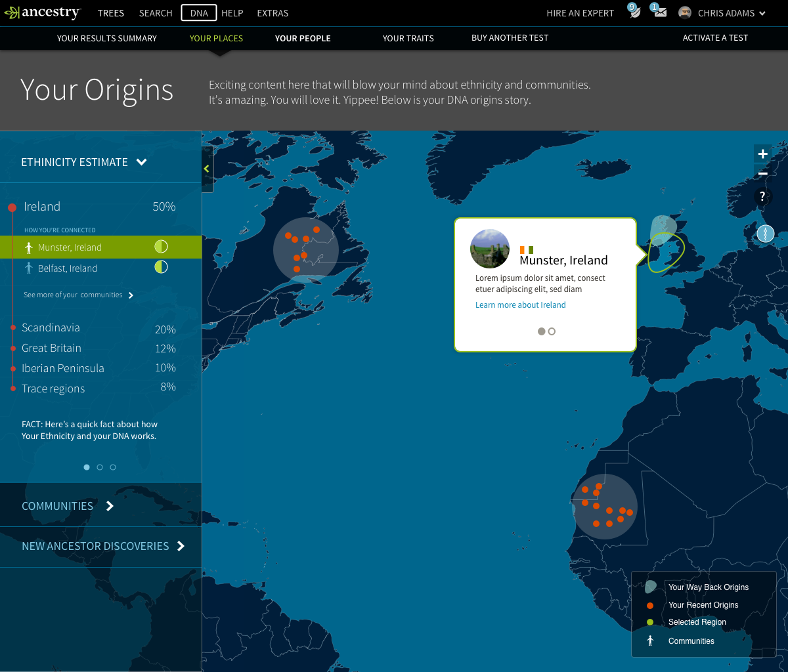The width and height of the screenshot is (788, 672).
Task: Select the Great Britain ethnicity row
Action: coord(98,348)
